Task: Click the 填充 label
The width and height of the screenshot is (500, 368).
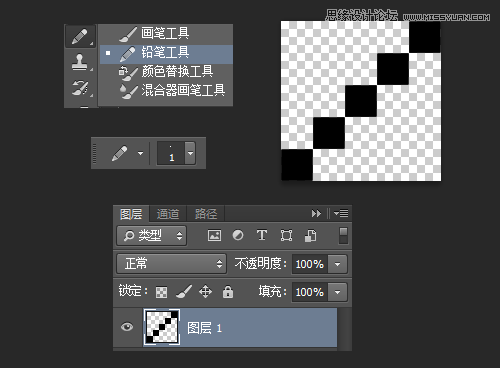Action: click(272, 292)
